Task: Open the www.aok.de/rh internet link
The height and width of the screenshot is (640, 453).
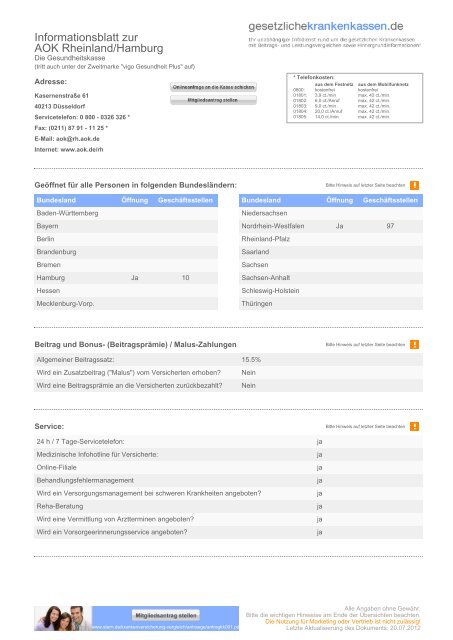Action: 82,149
